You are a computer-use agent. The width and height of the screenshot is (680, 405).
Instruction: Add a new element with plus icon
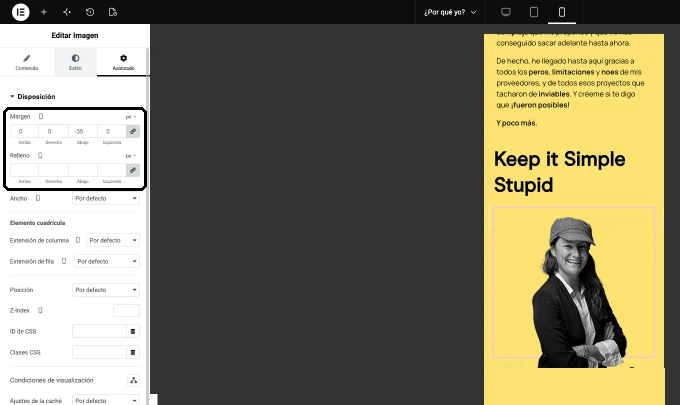point(44,12)
